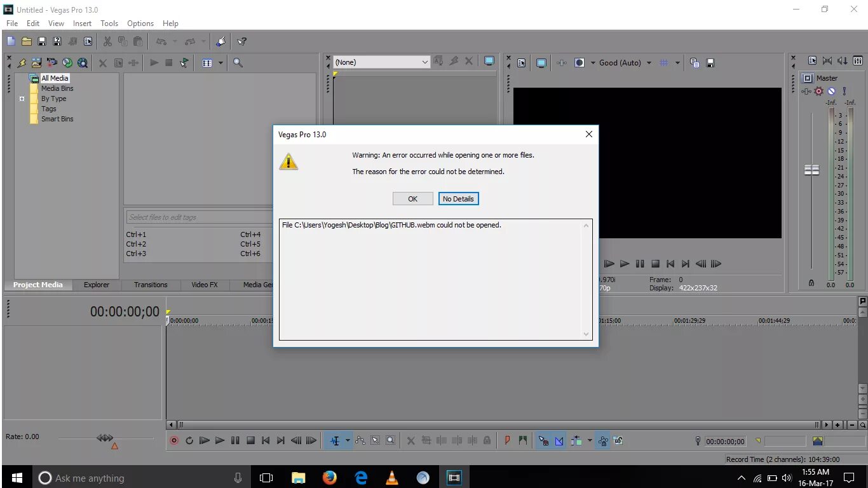Open Split Screen View dropdown arrow
Image resolution: width=868 pixels, height=488 pixels.
(x=592, y=63)
